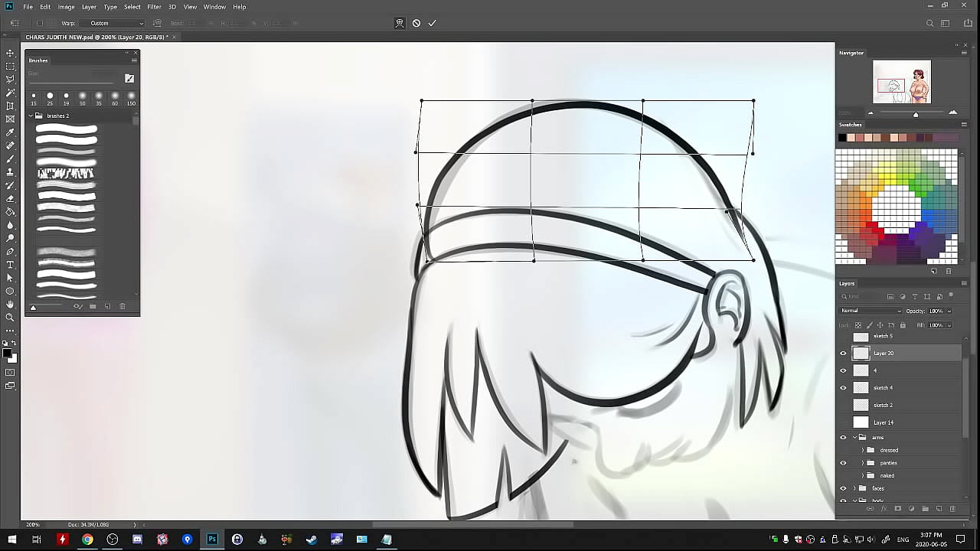Expand the dressed folder in Layers
The height and width of the screenshot is (551, 980).
coord(863,450)
